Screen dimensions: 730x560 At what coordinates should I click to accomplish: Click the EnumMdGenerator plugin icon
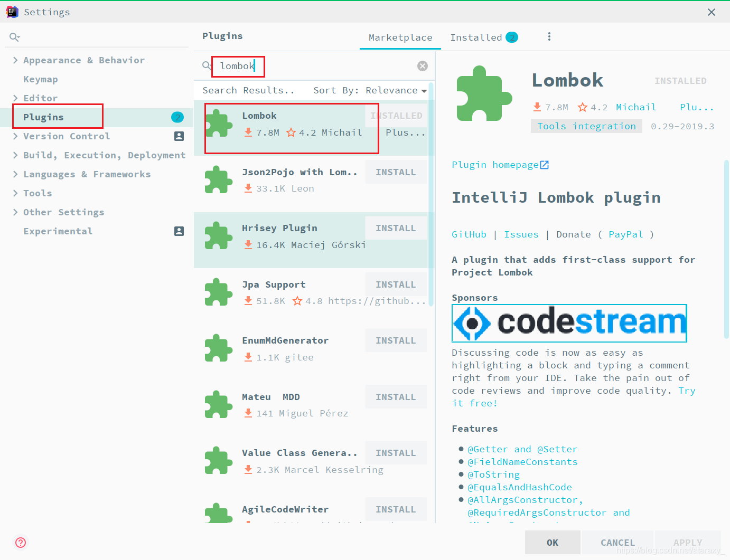click(219, 348)
